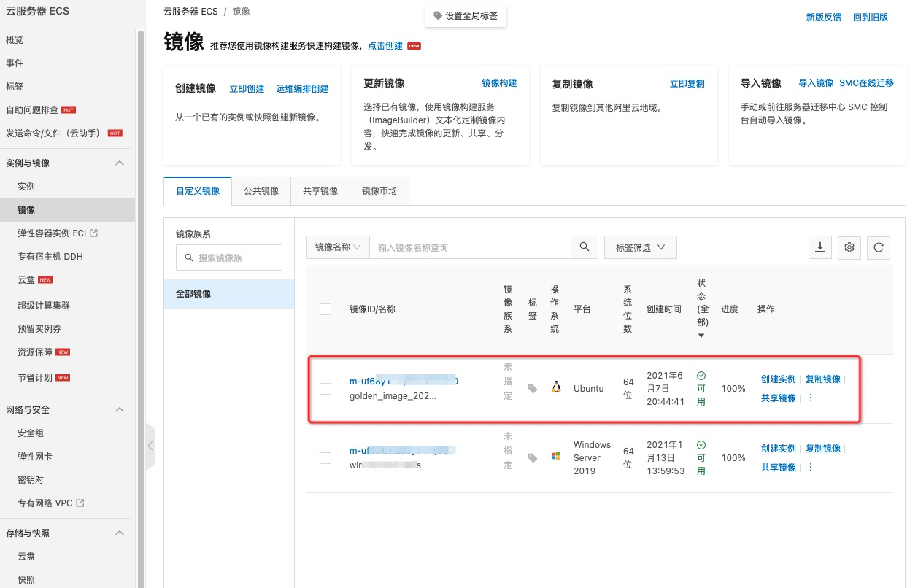The width and height of the screenshot is (918, 588).
Task: Switch to the 公共镜像 tab
Action: (x=261, y=190)
